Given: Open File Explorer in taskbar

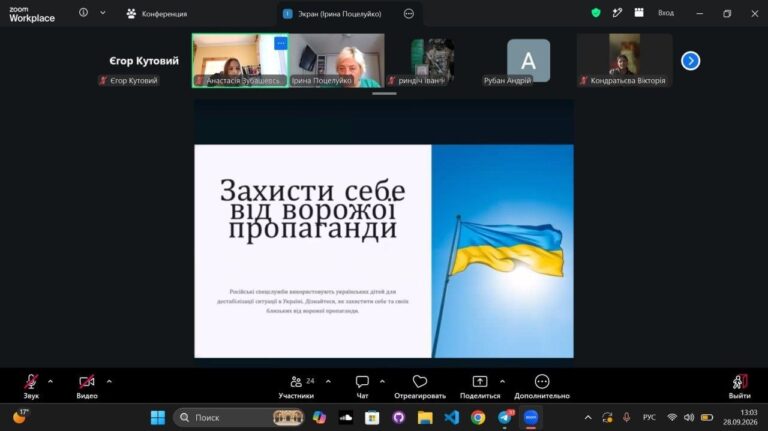Looking at the screenshot, I should (x=425, y=418).
